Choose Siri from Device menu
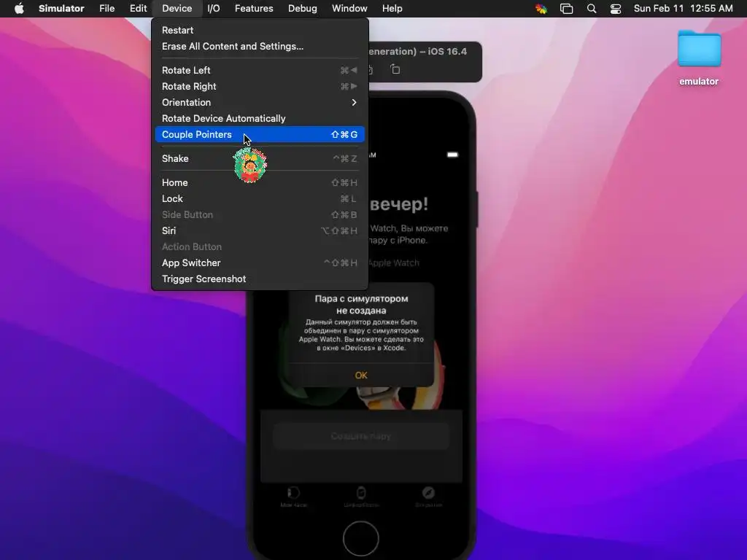Image resolution: width=747 pixels, height=560 pixels. click(x=260, y=230)
